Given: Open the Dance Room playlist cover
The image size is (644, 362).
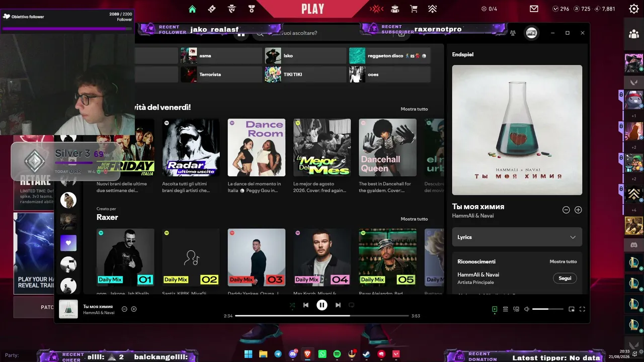Looking at the screenshot, I should point(257,148).
